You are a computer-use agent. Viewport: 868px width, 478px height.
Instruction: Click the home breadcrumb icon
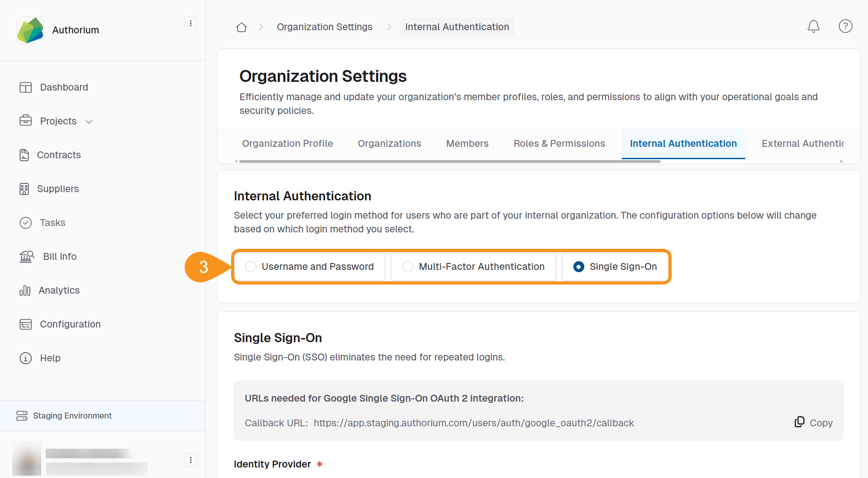pyautogui.click(x=242, y=27)
